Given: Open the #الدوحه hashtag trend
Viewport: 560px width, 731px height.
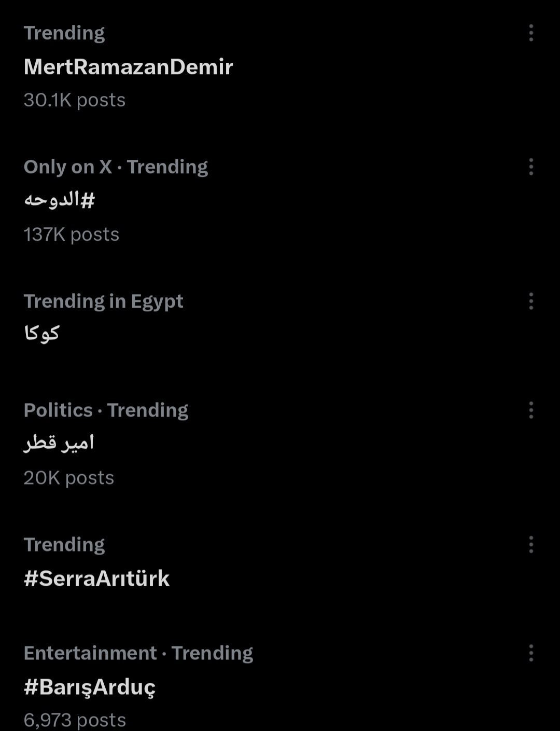Looking at the screenshot, I should pos(59,200).
